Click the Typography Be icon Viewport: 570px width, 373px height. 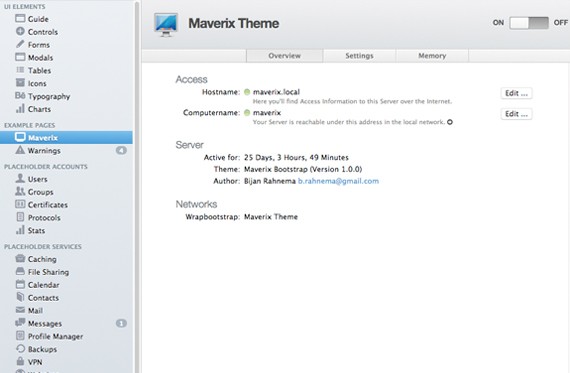pos(20,96)
